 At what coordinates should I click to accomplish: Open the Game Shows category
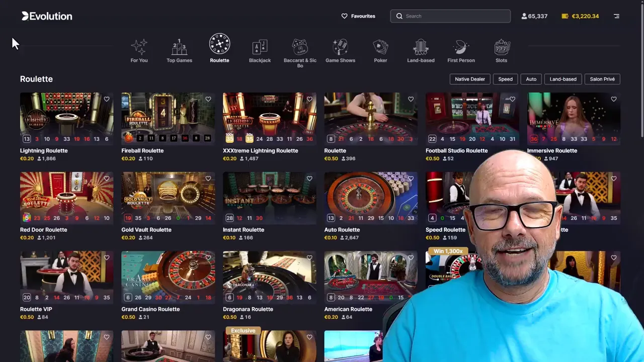coord(340,51)
